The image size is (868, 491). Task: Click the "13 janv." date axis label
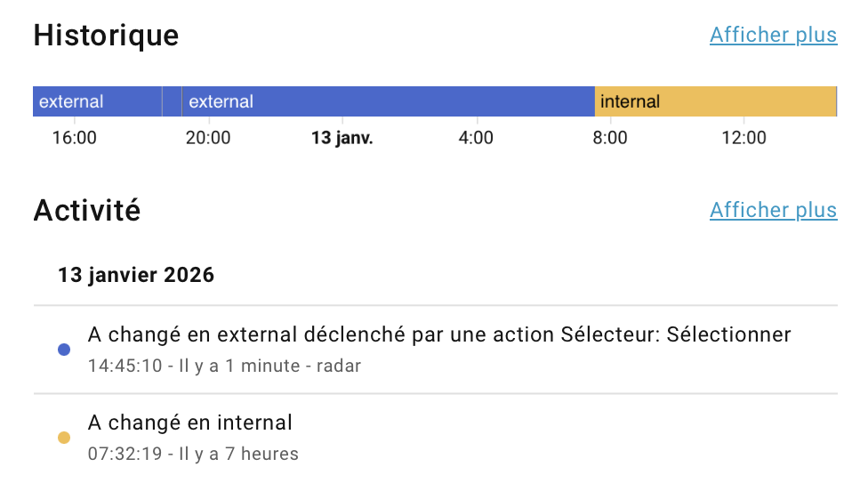click(x=342, y=138)
